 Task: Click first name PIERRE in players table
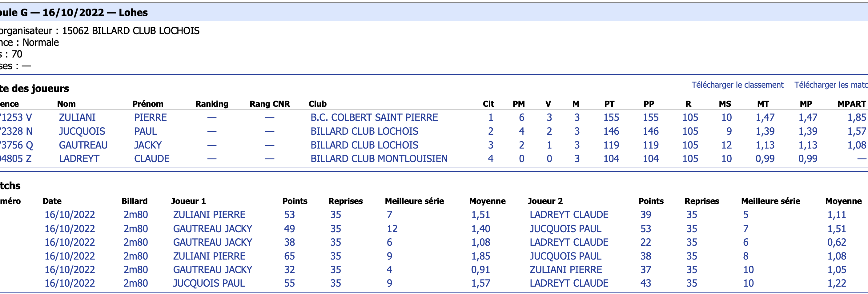(x=150, y=117)
